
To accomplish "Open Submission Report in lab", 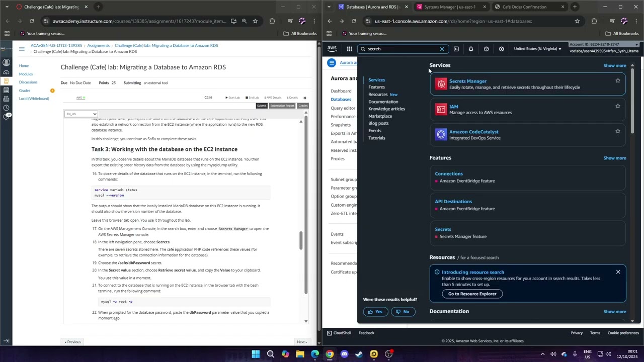I will click(x=282, y=106).
